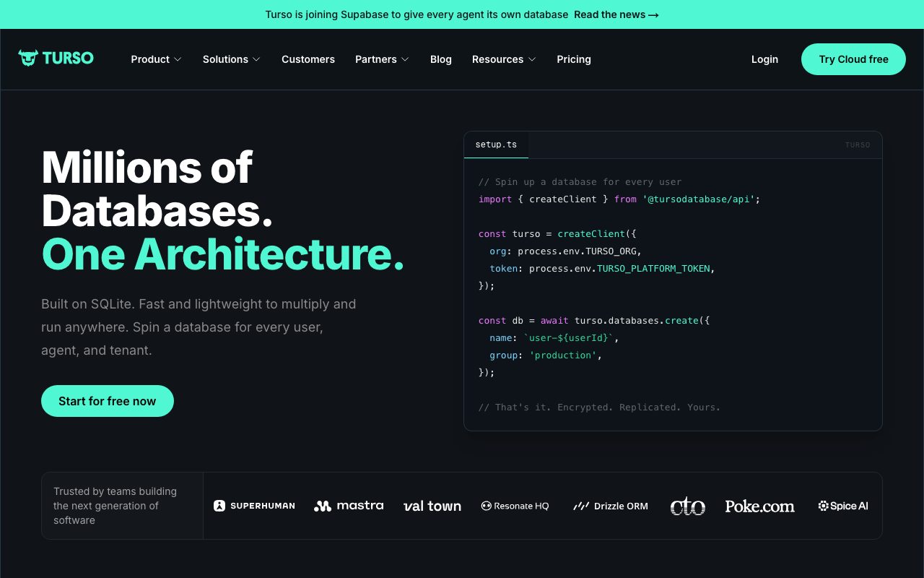Navigate to the Pricing page
The width and height of the screenshot is (924, 578).
pos(574,59)
